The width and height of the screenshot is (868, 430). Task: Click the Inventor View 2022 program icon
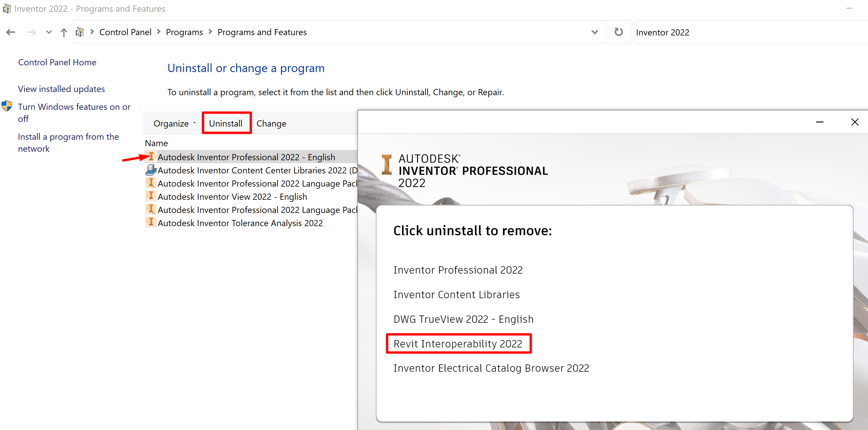click(x=151, y=196)
